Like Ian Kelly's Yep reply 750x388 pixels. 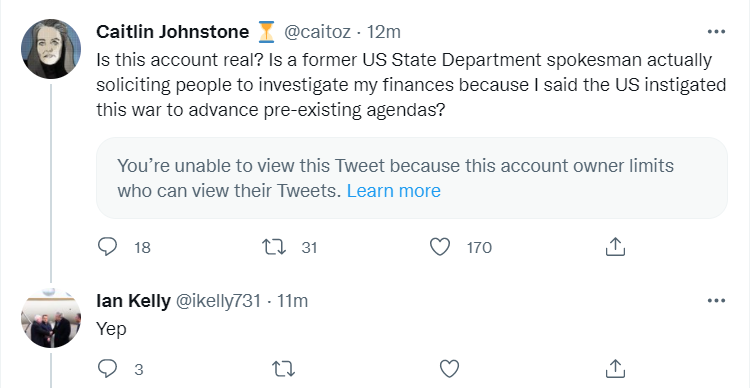[x=449, y=369]
